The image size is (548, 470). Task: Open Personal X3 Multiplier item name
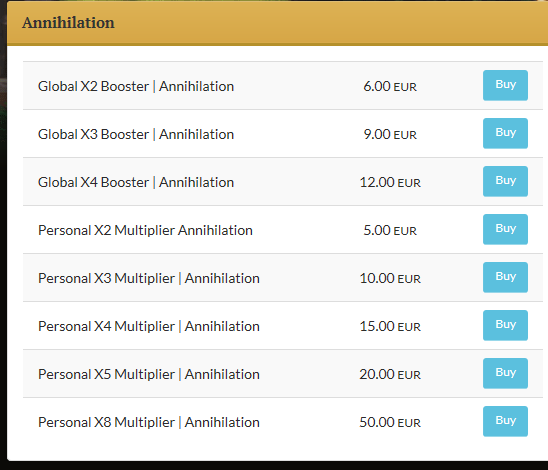(x=149, y=279)
